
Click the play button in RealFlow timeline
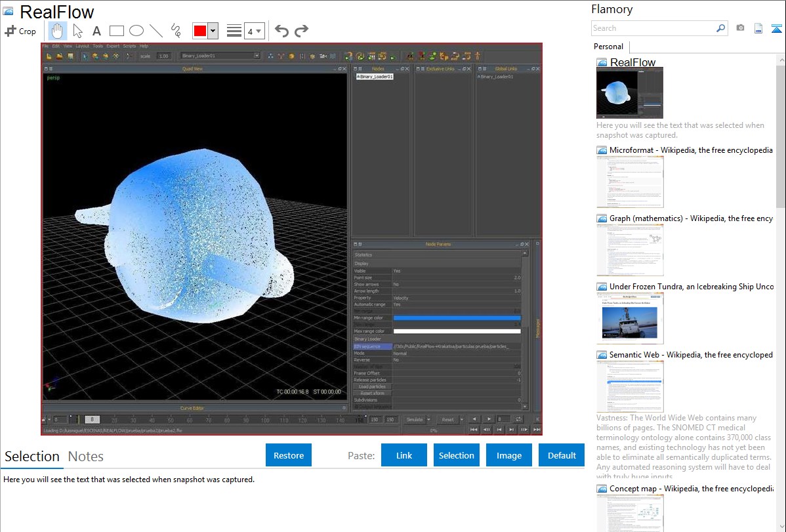(x=489, y=419)
